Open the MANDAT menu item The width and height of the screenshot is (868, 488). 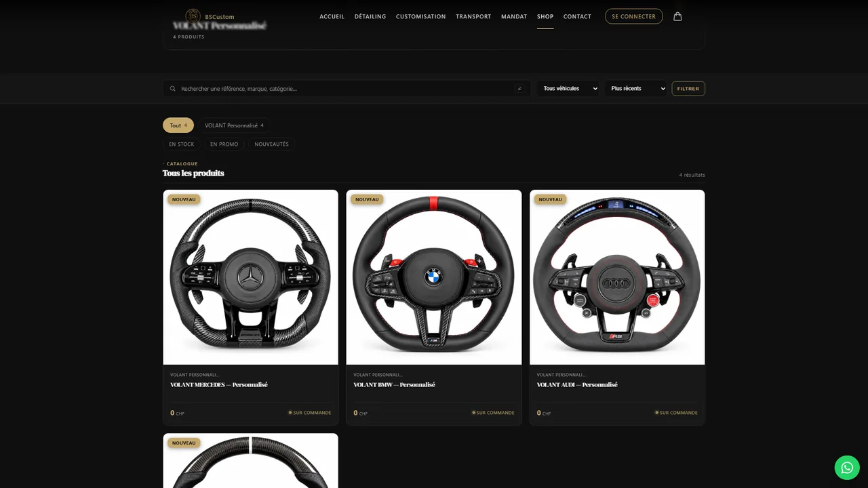tap(514, 16)
